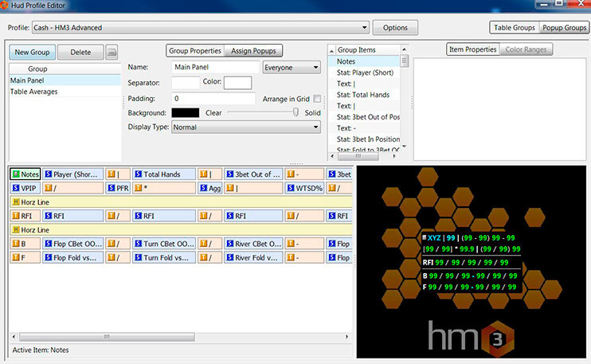The image size is (591, 364).
Task: Toggle the Arrange in Grid checkbox
Action: point(317,99)
